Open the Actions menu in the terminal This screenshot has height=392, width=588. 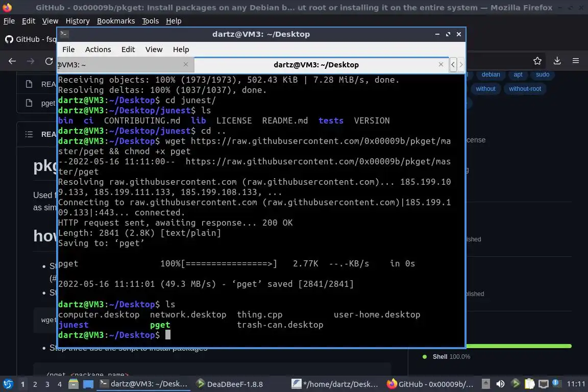(98, 50)
